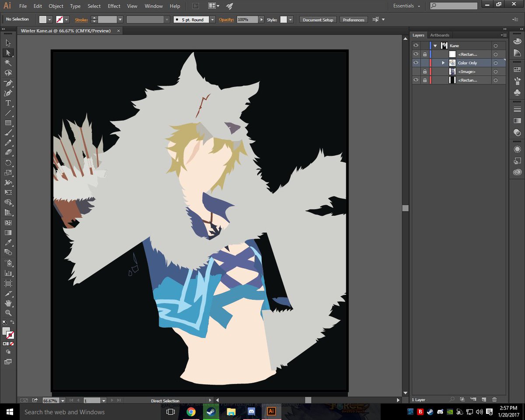525x420 pixels.
Task: Open the Color panel palette icon
Action: pos(517,41)
